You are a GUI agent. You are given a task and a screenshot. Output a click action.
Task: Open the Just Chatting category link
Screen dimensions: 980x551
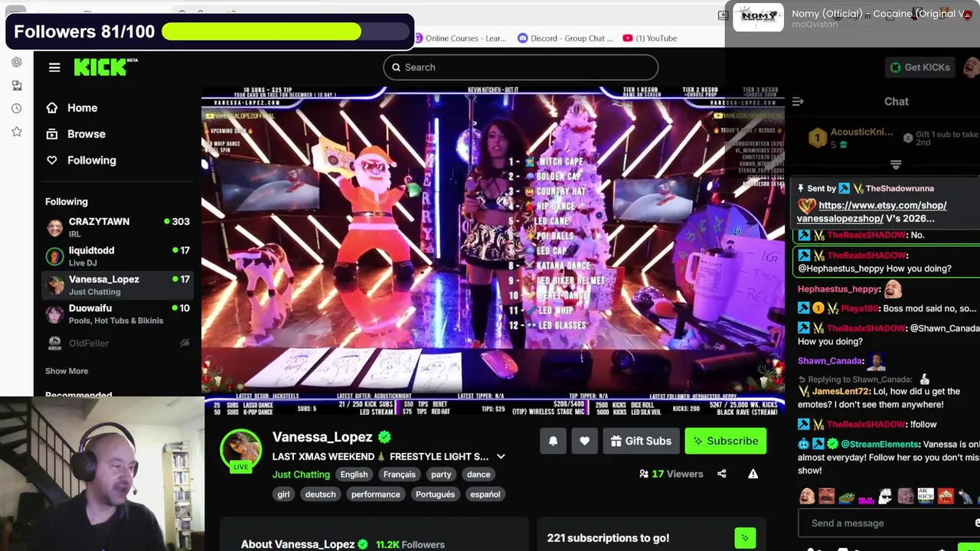tap(301, 474)
